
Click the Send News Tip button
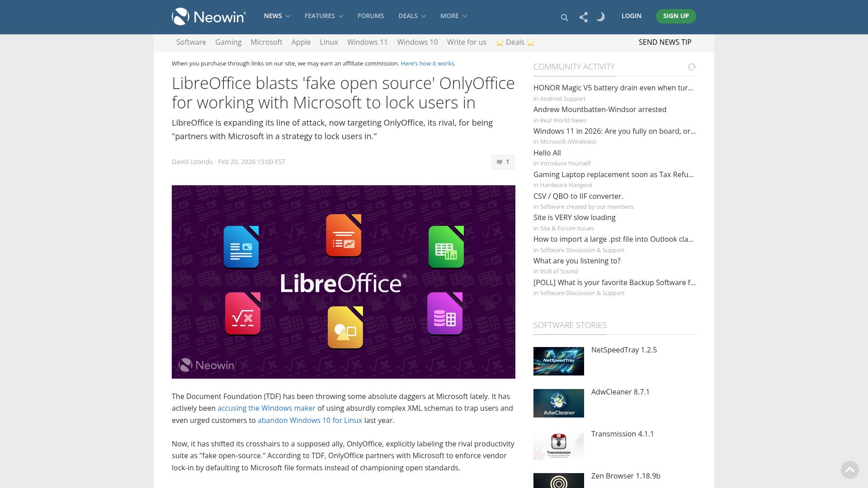[x=665, y=42]
